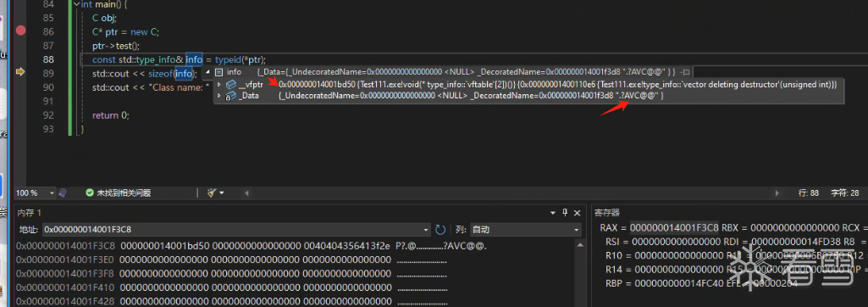Close the Memory 1 panel
Viewport: 868px width, 307px height.
tap(578, 213)
